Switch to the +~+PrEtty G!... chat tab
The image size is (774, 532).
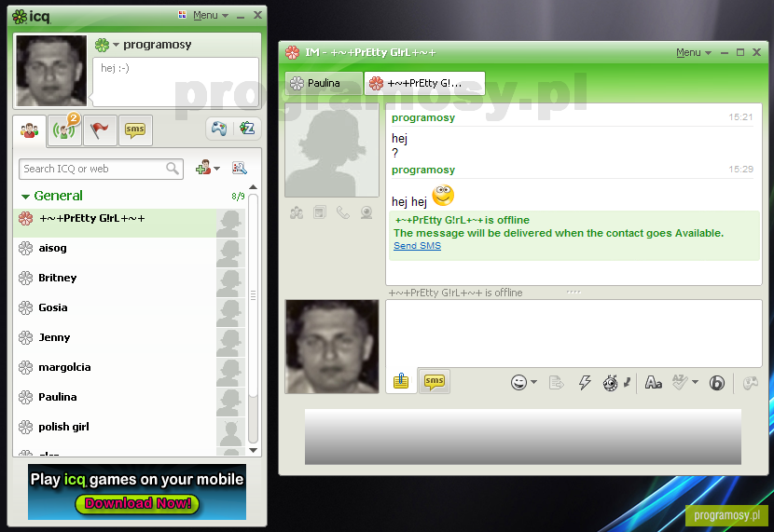424,83
